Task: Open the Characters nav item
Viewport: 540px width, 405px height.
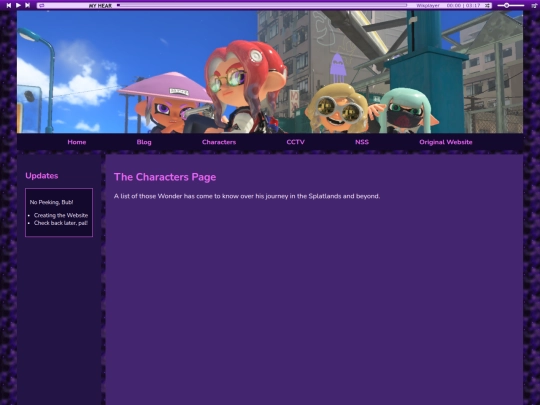Action: tap(219, 142)
